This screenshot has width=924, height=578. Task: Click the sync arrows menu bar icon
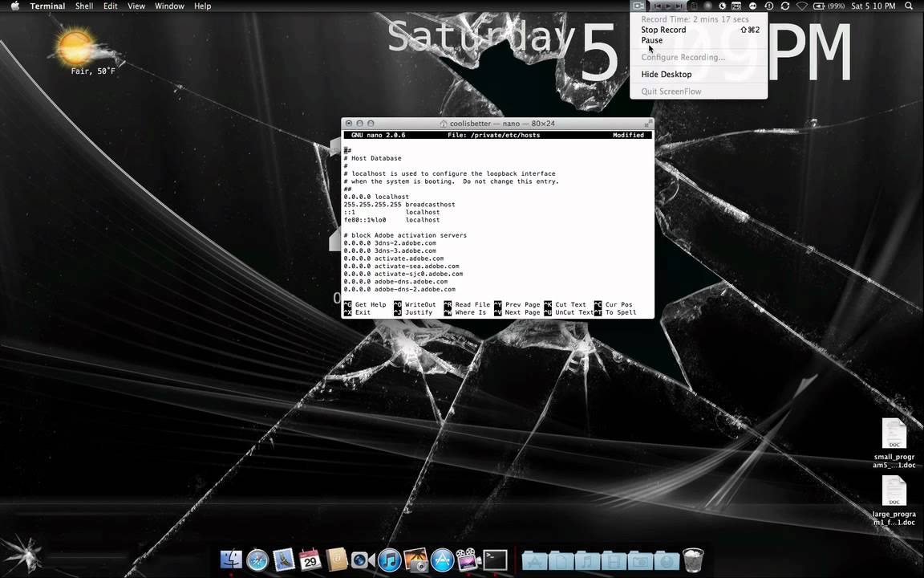(x=785, y=6)
